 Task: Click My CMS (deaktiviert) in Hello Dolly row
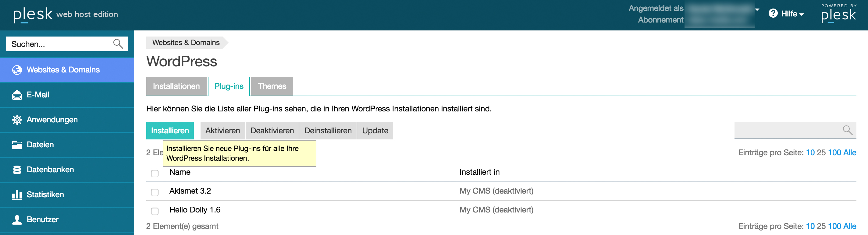pos(496,210)
